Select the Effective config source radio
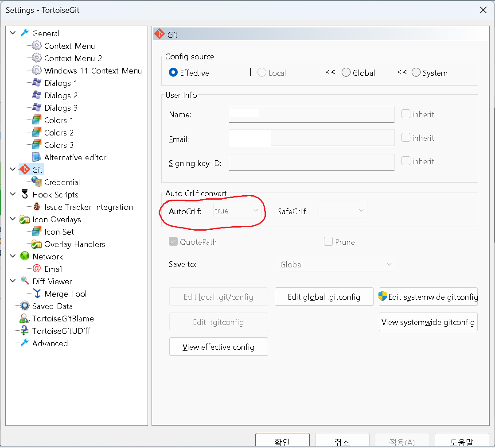Screen dimensions: 495x448 [x=173, y=73]
